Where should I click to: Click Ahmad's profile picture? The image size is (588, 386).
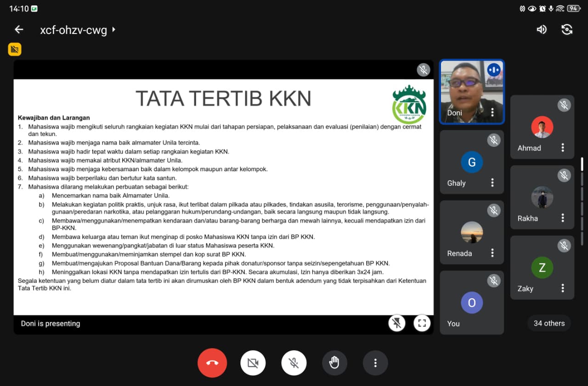542,127
